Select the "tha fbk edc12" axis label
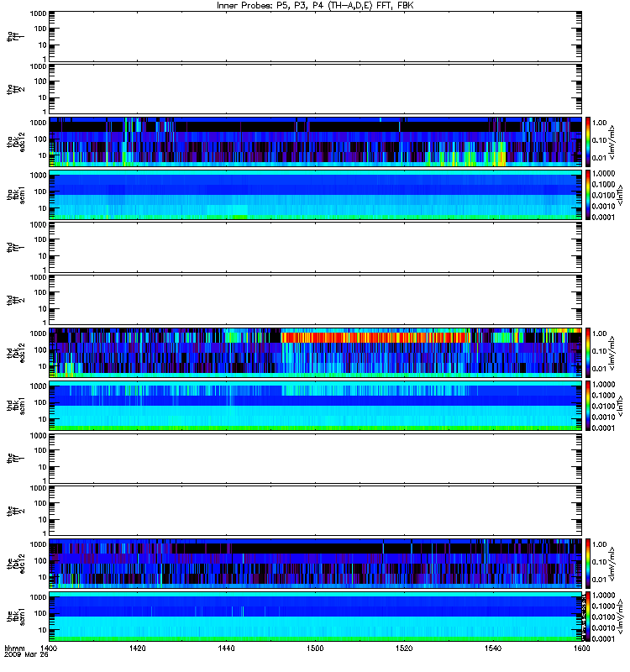Screen dimensions: 630x672 click(x=16, y=141)
